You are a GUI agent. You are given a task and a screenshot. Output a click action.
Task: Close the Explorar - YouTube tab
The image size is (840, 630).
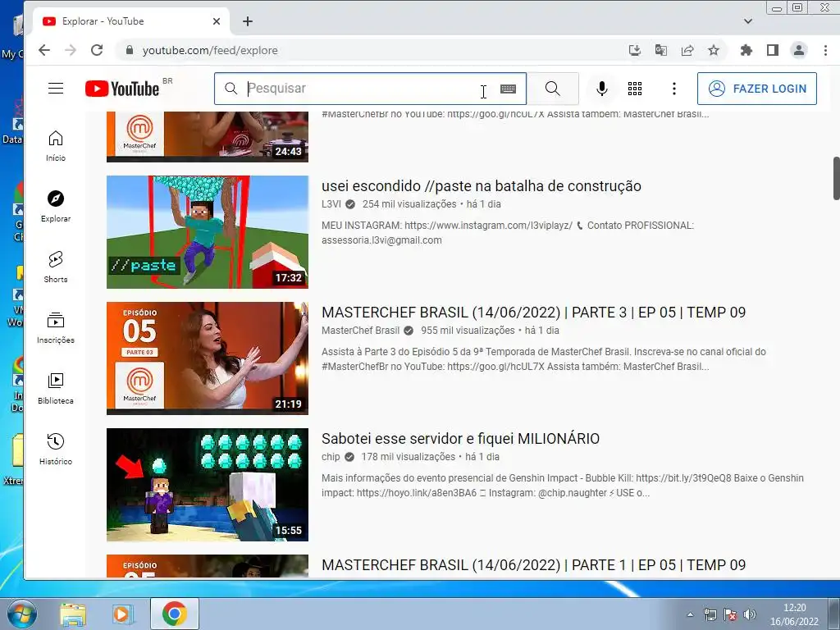(x=217, y=21)
